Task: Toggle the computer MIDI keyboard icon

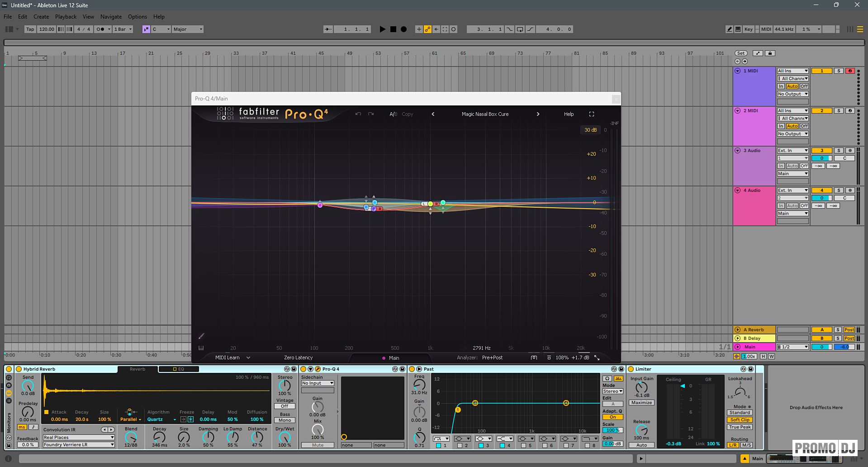Action: click(738, 29)
